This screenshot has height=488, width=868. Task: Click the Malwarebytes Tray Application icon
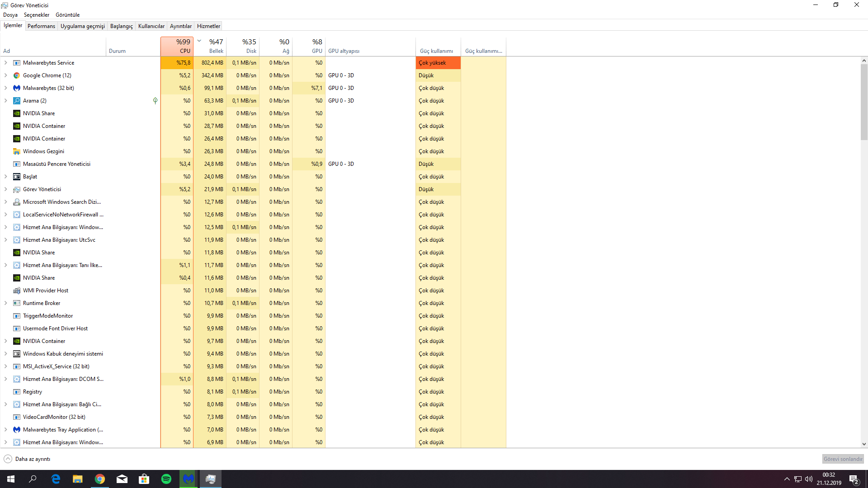(x=17, y=430)
